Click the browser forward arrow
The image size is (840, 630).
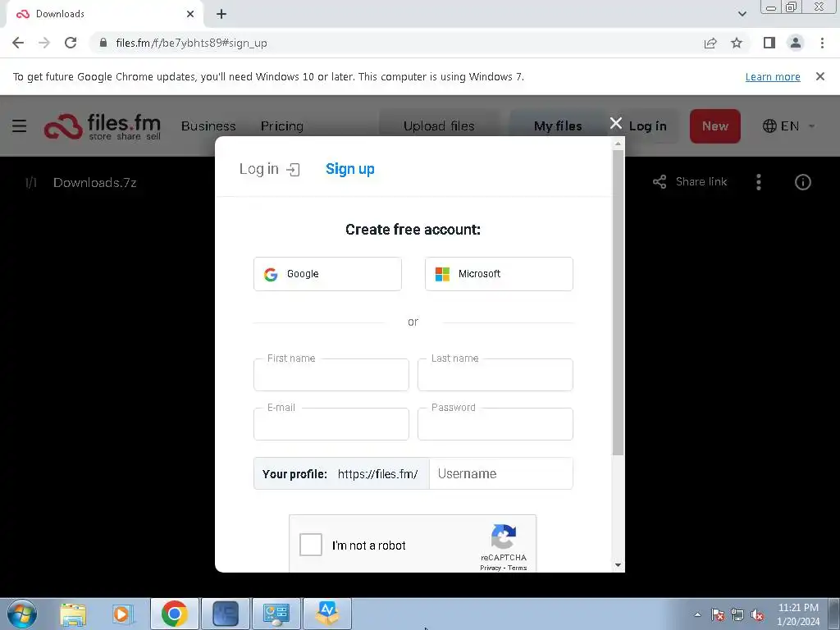[44, 43]
